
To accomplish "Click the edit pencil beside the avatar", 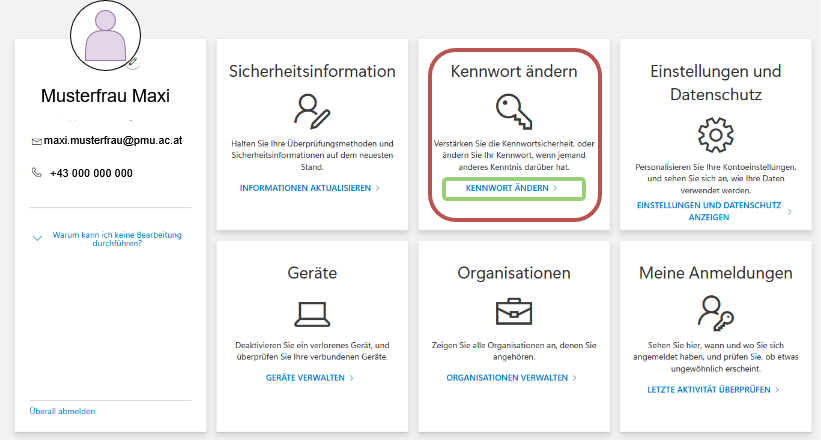I will click(134, 61).
